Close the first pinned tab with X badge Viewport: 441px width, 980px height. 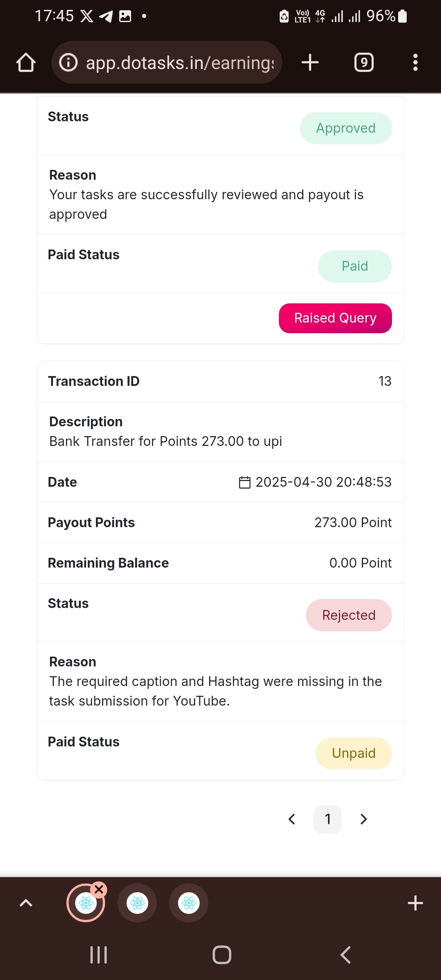tap(99, 889)
